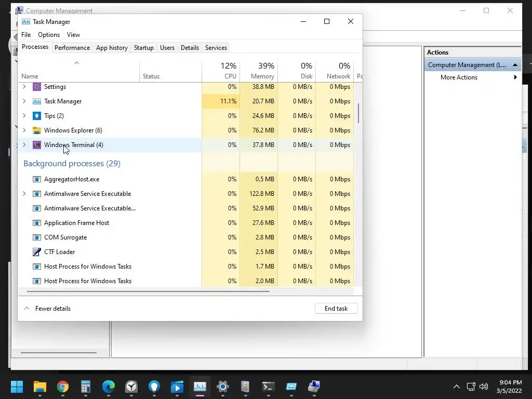Screen dimensions: 532x399
Task: Open the clock and date flyout
Action: (509, 387)
